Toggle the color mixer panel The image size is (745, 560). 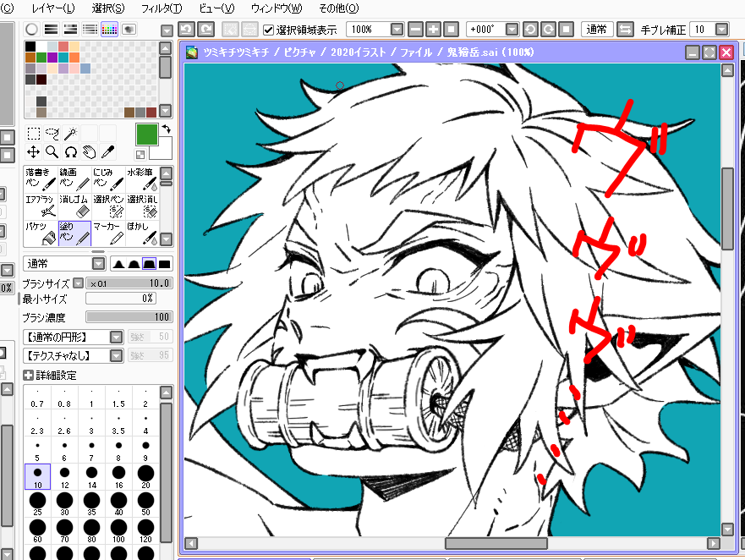[x=90, y=30]
